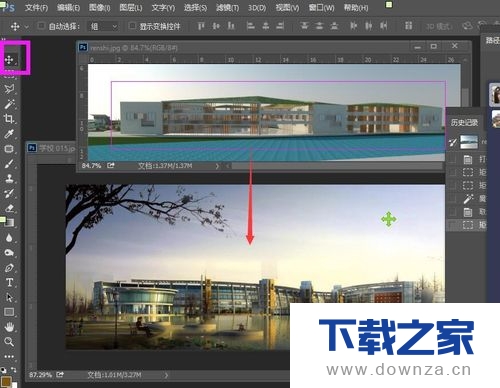Set history brush source on the Deselect (取) history row
This screenshot has height=388, width=500.
452,212
